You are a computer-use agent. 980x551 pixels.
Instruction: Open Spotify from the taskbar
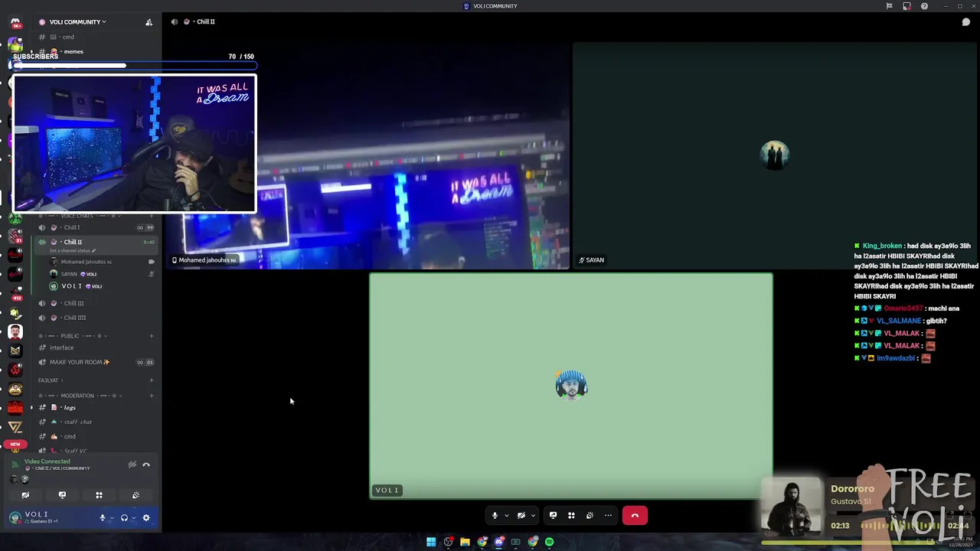[549, 542]
